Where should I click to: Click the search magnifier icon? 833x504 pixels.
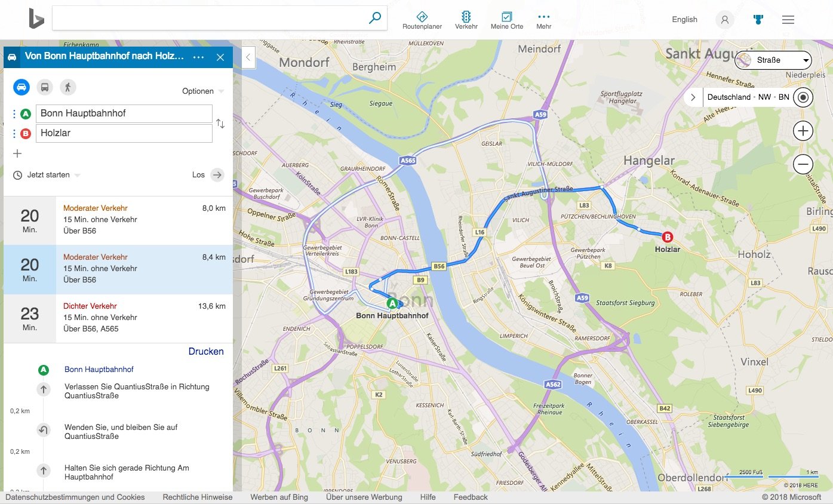374,18
